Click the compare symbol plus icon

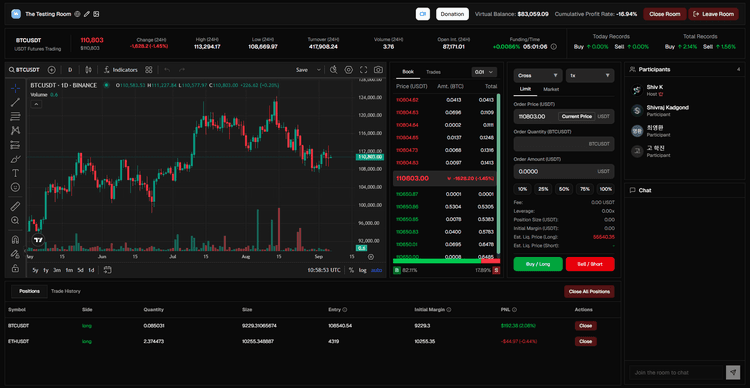pyautogui.click(x=52, y=70)
